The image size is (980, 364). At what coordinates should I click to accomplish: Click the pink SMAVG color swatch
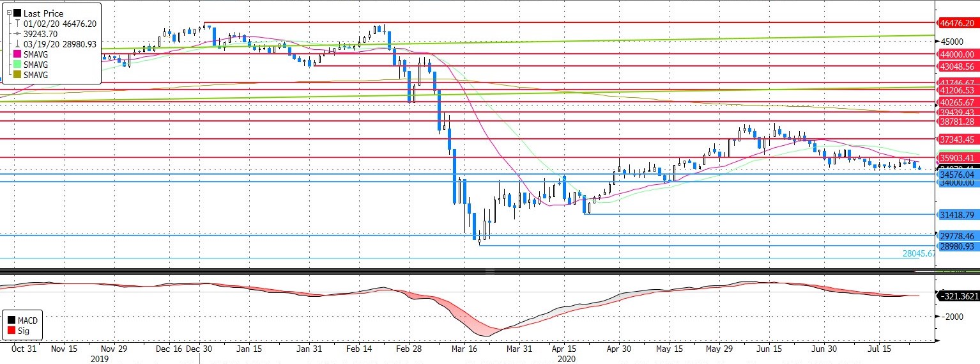pos(16,54)
